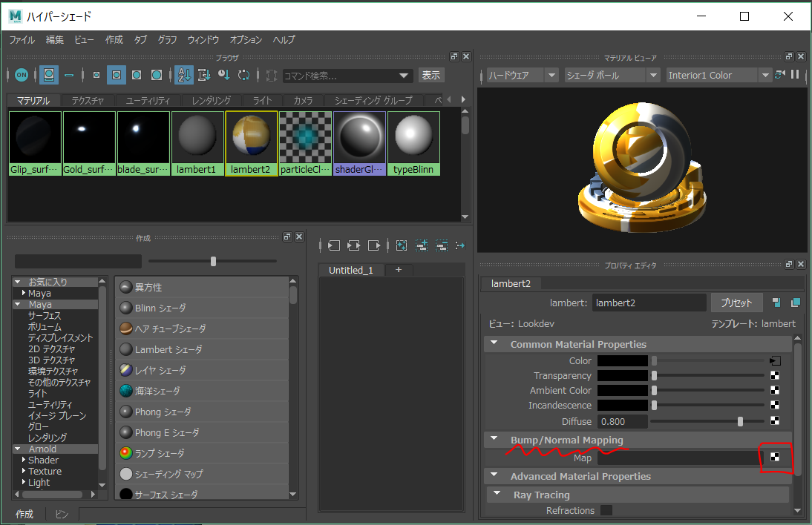Screen dimensions: 812x525
Task: Sort swatches by time icon
Action: click(x=223, y=75)
